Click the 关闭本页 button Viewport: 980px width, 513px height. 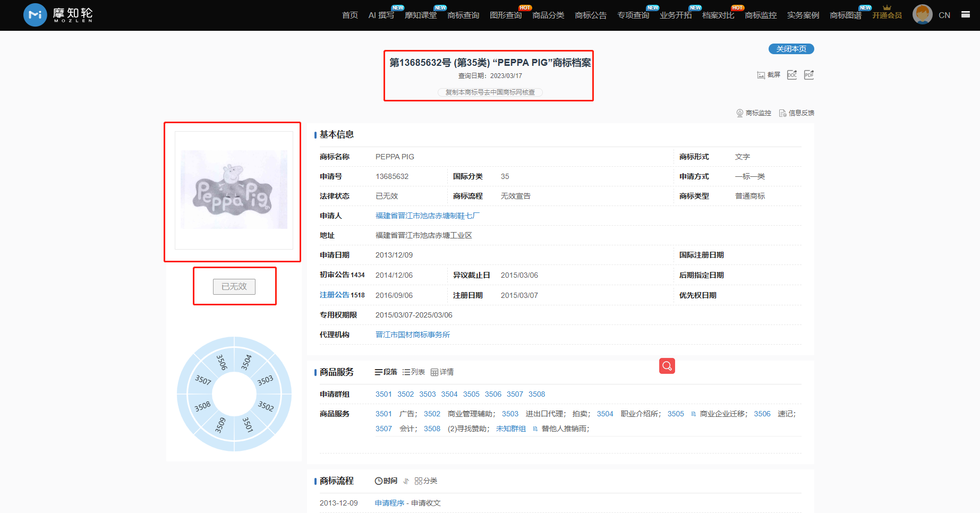pyautogui.click(x=791, y=49)
